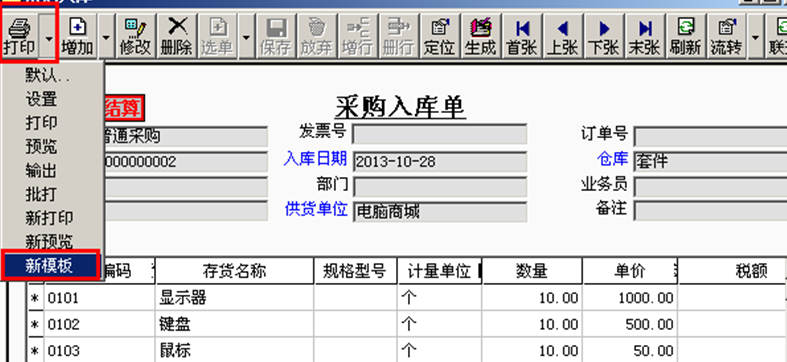The image size is (787, 362).
Task: Jump to last record with 末张
Action: point(645,36)
